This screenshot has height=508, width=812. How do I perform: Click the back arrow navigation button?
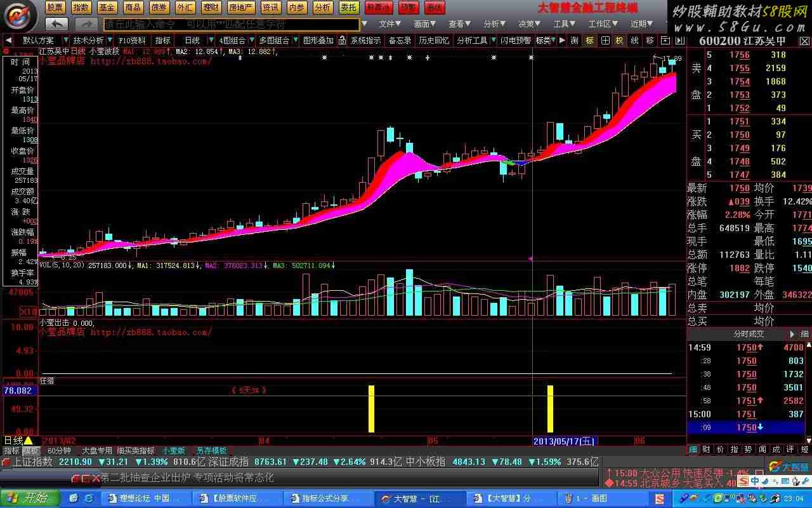coord(57,24)
